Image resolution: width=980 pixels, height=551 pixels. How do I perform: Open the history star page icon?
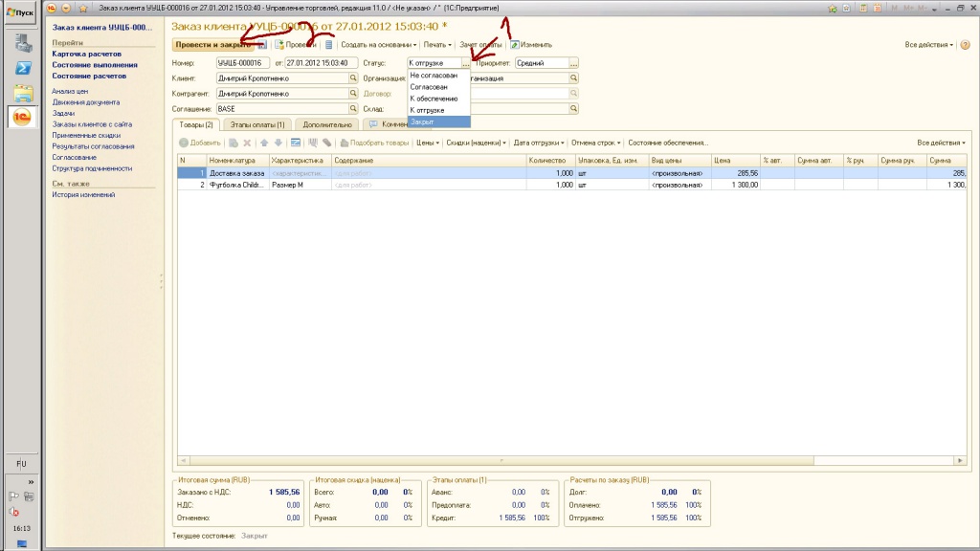coord(846,8)
